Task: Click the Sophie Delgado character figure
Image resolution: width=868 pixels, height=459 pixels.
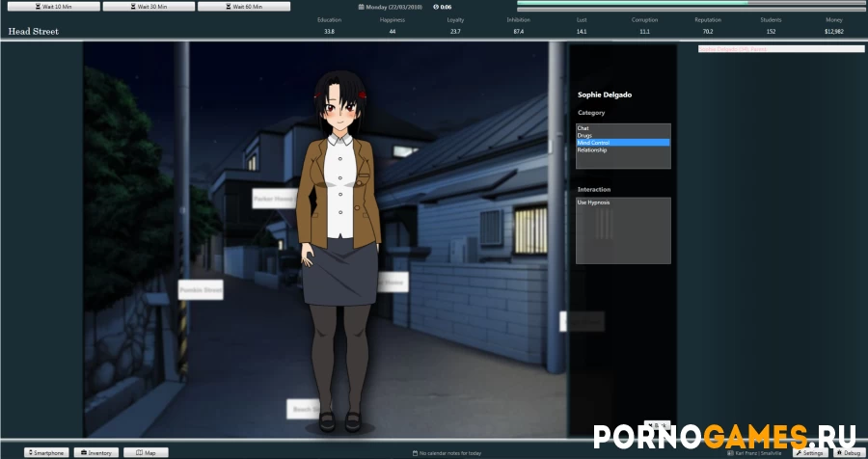Action: [x=339, y=252]
